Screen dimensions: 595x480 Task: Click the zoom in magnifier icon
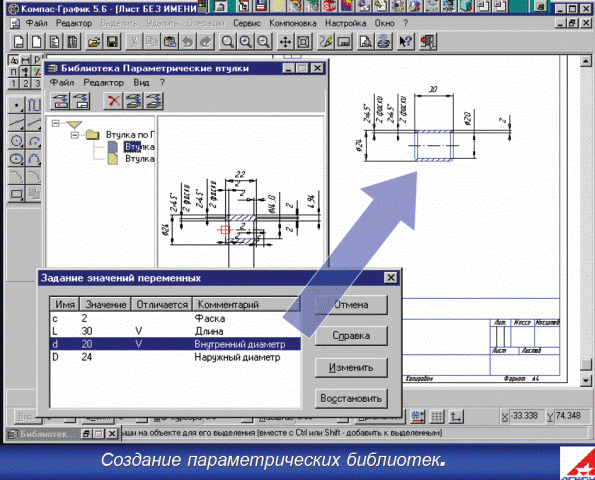click(x=245, y=41)
